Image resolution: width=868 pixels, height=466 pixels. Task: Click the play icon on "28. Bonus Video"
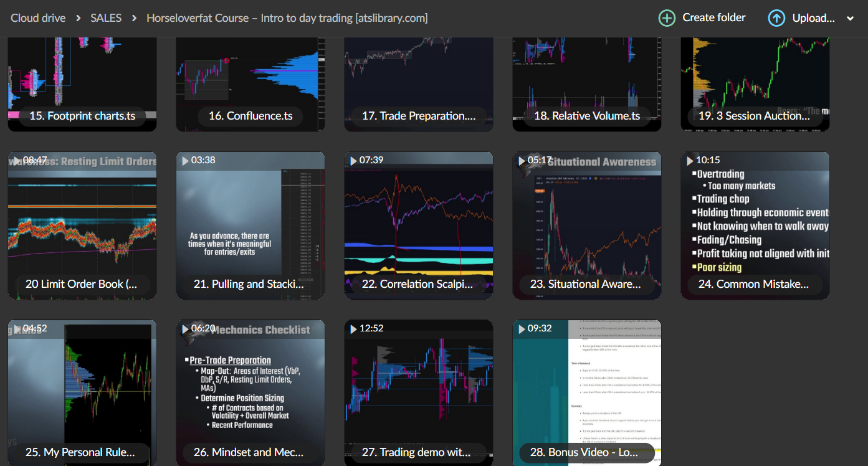click(x=522, y=328)
